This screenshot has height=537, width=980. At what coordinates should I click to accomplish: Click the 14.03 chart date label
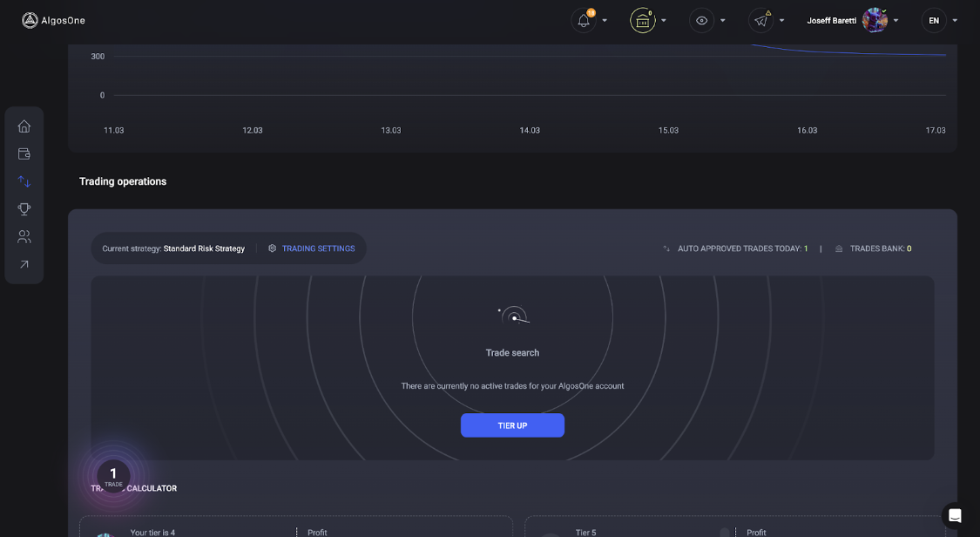point(530,131)
